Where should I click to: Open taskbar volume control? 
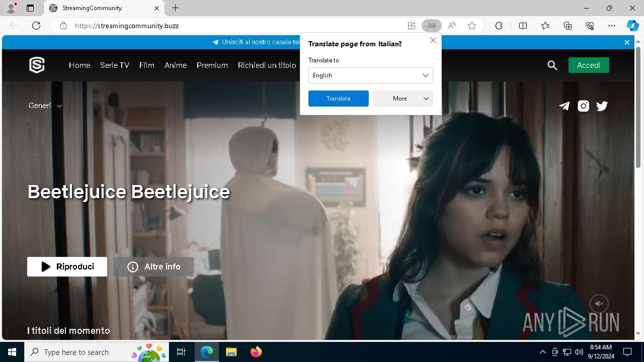pos(579,352)
